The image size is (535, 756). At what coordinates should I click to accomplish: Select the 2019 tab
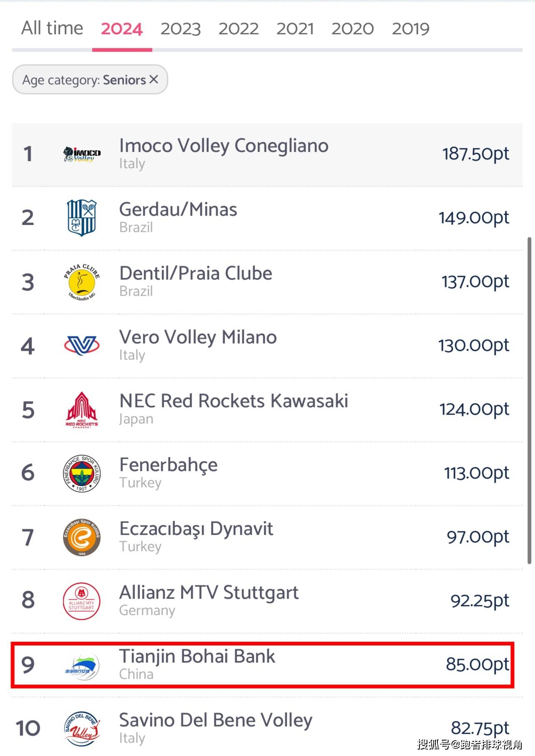[411, 29]
